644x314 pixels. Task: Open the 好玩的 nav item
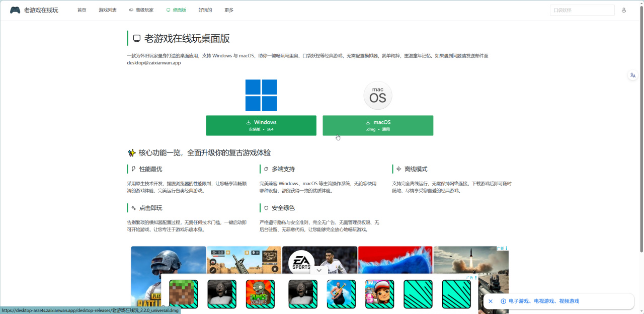205,10
